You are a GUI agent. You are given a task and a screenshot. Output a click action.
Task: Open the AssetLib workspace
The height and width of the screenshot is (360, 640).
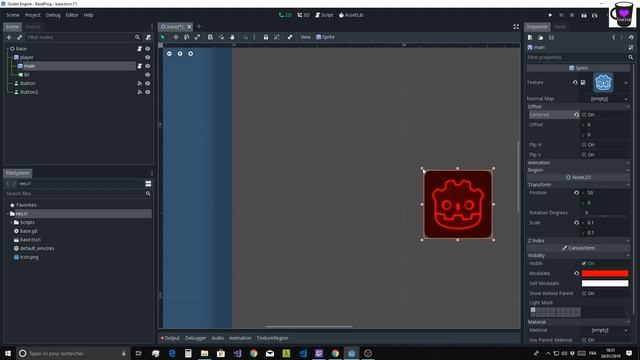coord(351,15)
